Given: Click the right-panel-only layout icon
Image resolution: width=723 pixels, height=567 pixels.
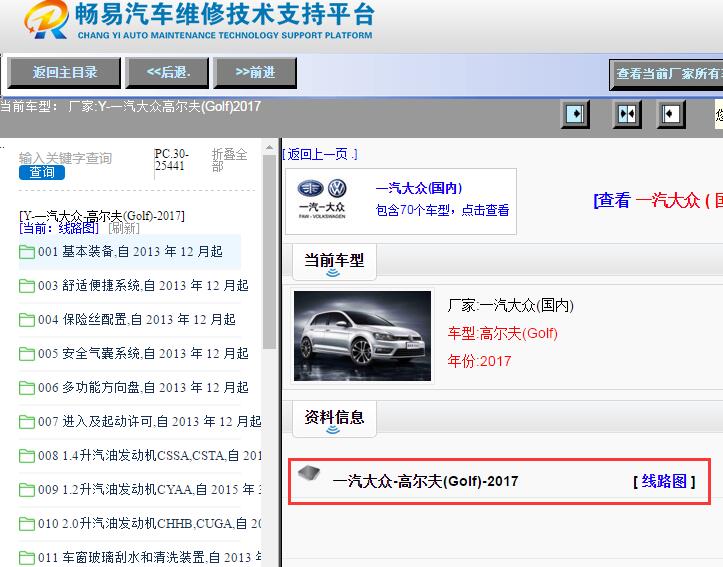Looking at the screenshot, I should [670, 113].
